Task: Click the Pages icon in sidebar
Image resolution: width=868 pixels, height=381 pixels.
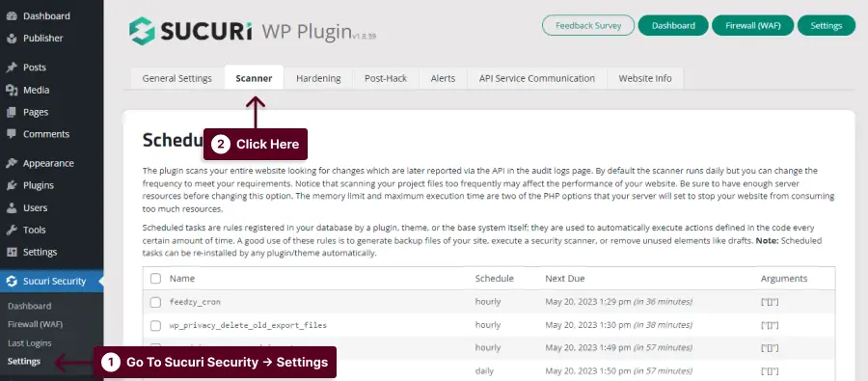Action: coord(12,112)
